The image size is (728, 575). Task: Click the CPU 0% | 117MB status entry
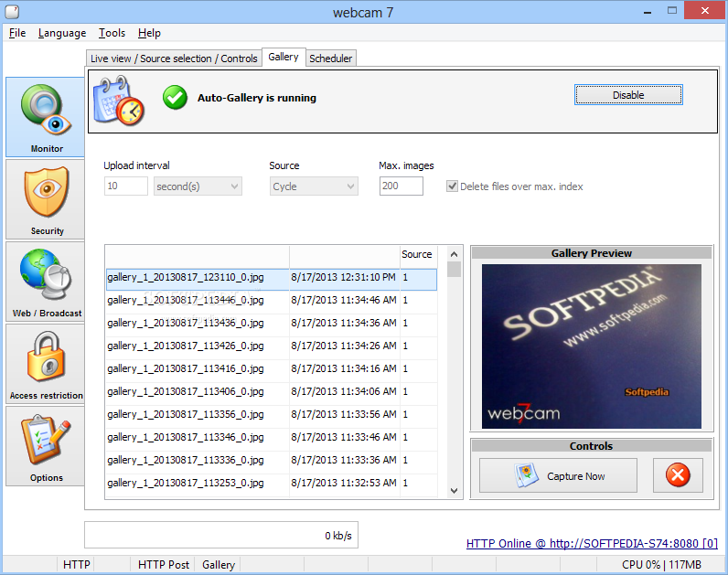click(x=661, y=565)
